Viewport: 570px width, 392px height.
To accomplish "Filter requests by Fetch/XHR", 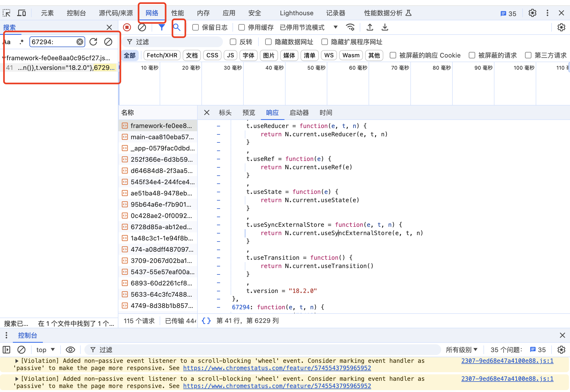I will tap(162, 55).
